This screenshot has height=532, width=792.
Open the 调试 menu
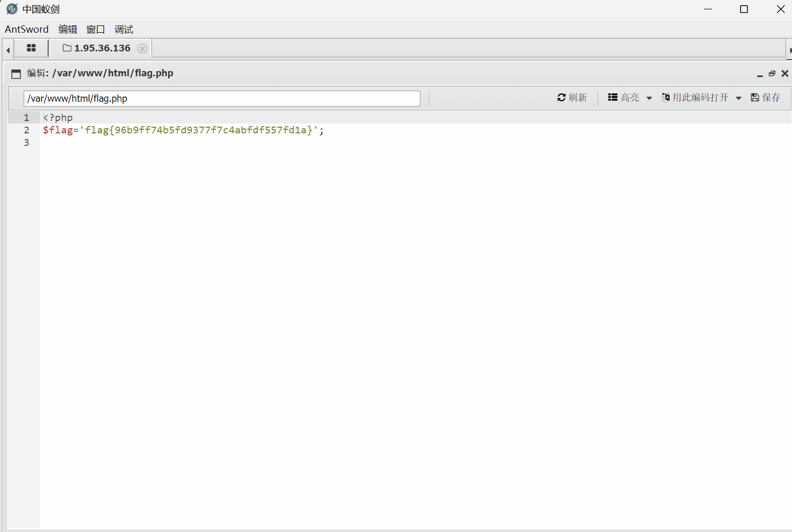pyautogui.click(x=124, y=30)
